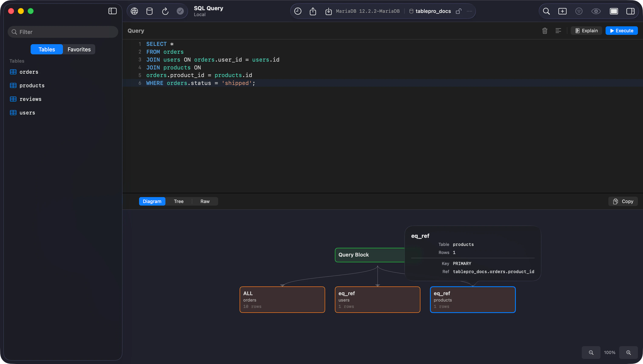Image resolution: width=643 pixels, height=364 pixels.
Task: Click the trash icon to clear query
Action: pos(545,31)
